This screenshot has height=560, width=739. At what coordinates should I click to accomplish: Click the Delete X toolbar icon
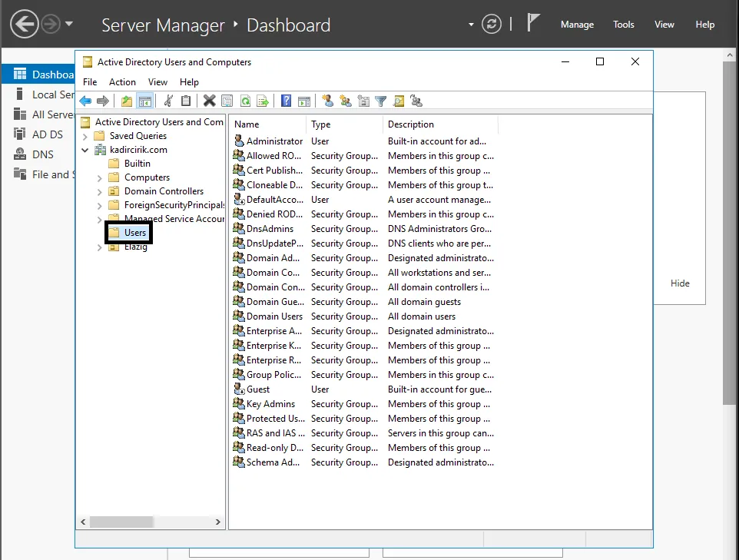tap(209, 101)
